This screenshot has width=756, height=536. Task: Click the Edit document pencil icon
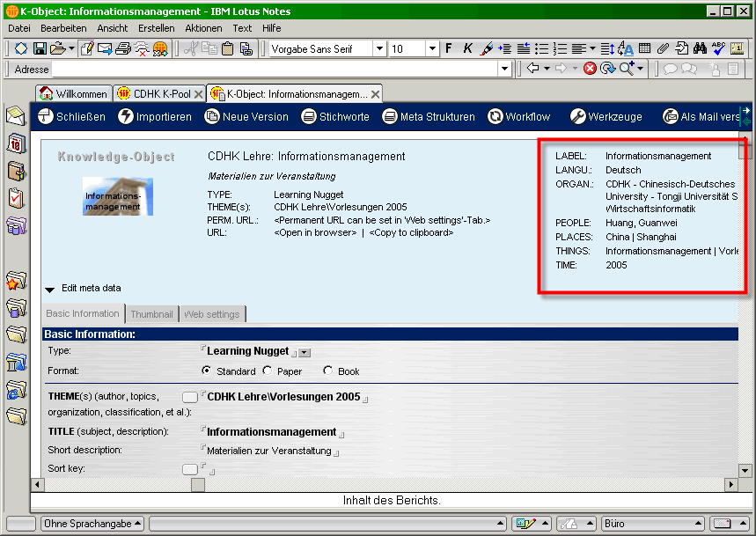pos(87,48)
